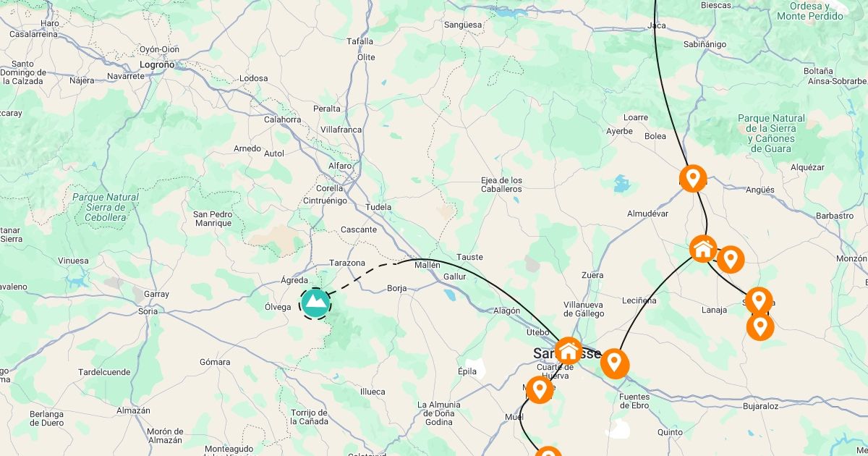The image size is (868, 456).
Task: Select the Jaca town label
Action: tap(657, 25)
